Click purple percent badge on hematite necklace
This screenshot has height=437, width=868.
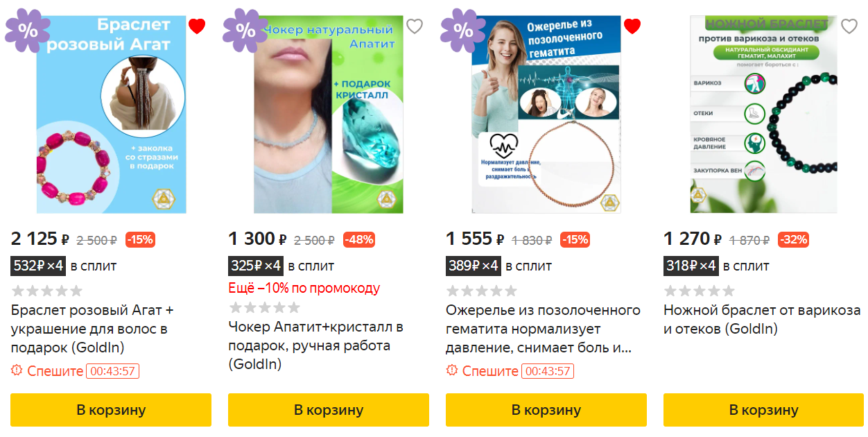463,31
